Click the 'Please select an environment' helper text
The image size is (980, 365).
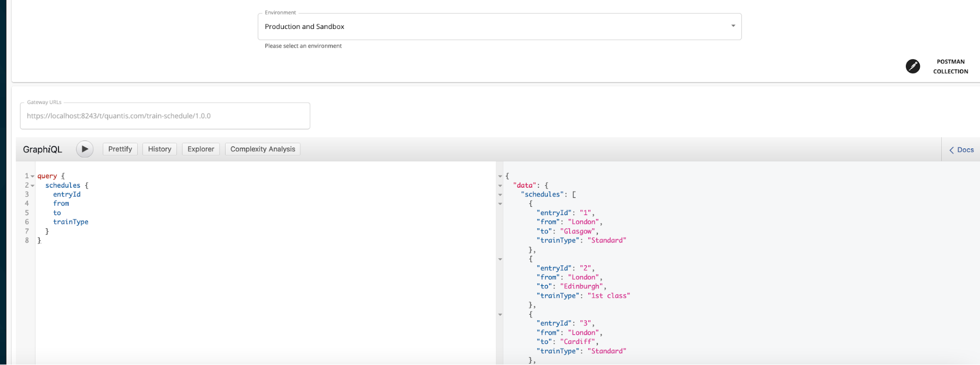pyautogui.click(x=303, y=46)
